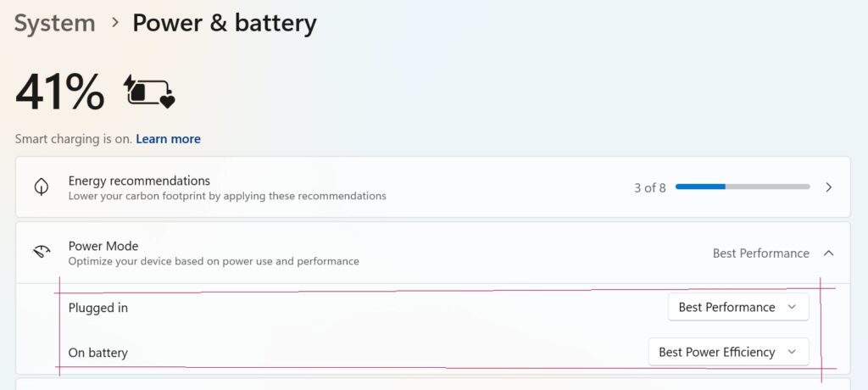Open Energy recommendations via right chevron

pyautogui.click(x=829, y=187)
